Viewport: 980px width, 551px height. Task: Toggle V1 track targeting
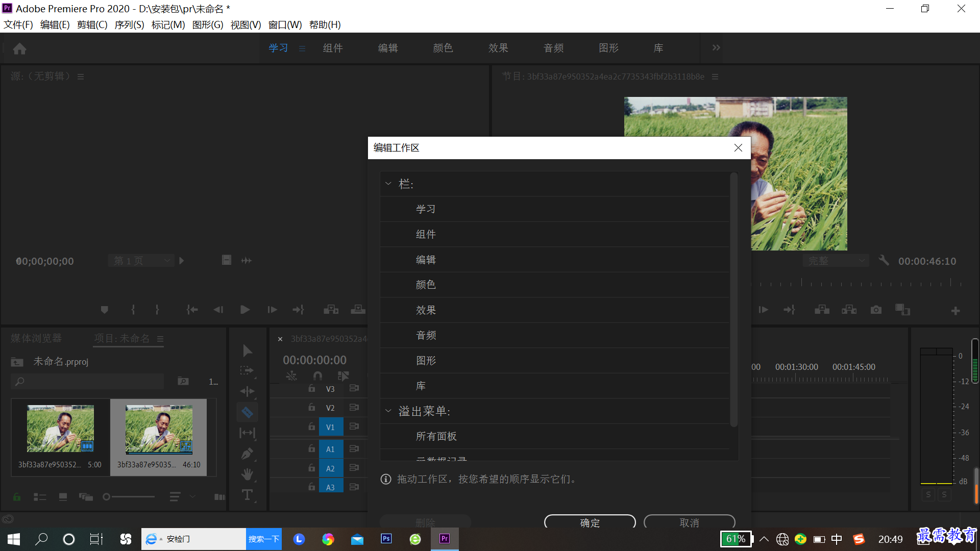[331, 427]
